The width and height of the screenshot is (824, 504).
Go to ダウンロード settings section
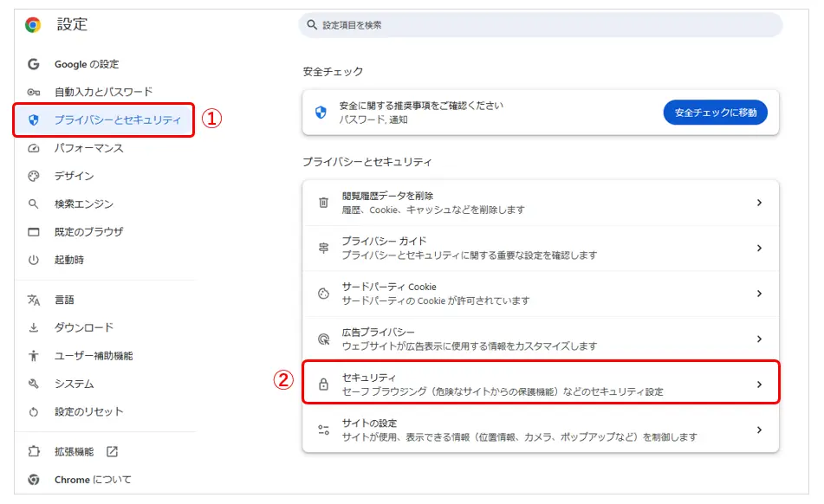(83, 327)
